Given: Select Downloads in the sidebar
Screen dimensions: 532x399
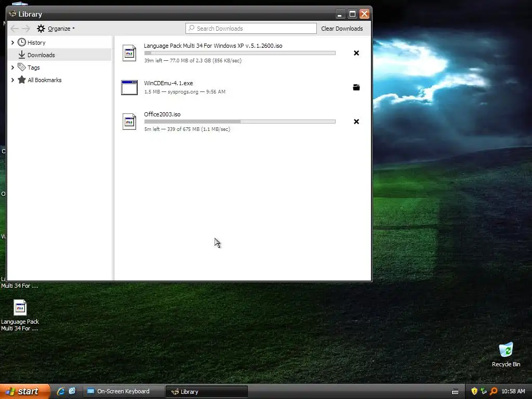Looking at the screenshot, I should point(60,55).
